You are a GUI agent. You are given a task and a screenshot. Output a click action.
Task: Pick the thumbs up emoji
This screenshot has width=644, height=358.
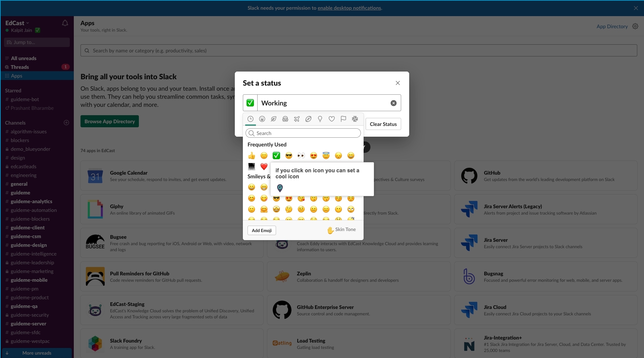[x=252, y=155]
